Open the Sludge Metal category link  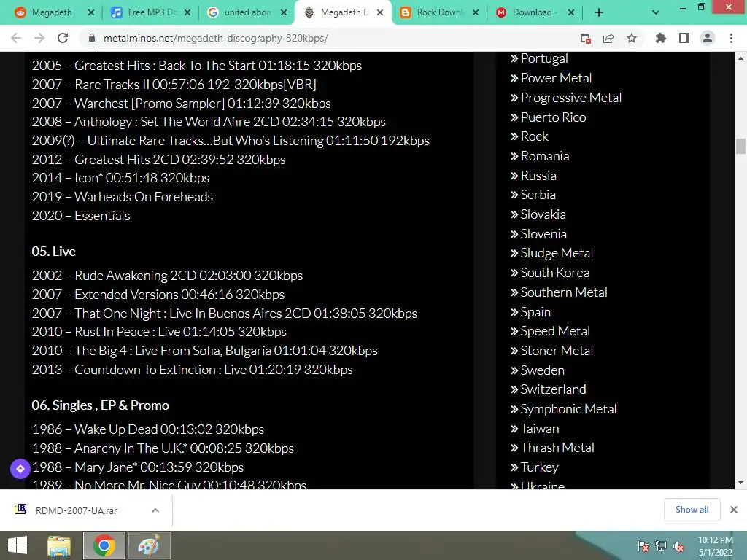coord(557,253)
